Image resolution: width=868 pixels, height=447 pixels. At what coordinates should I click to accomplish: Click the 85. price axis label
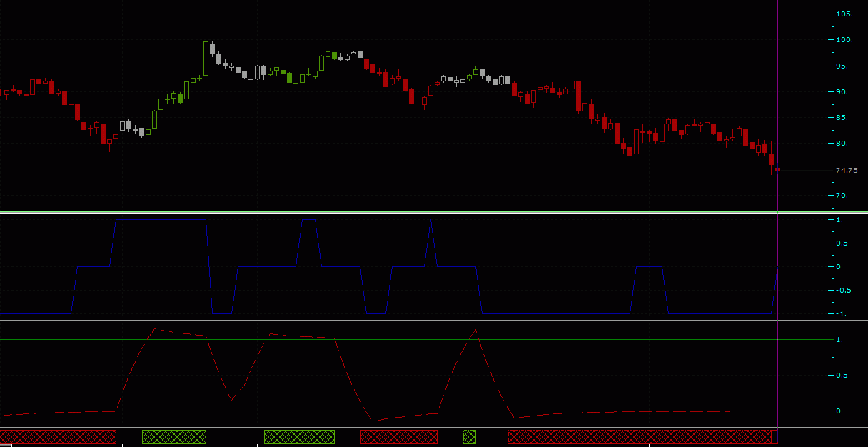pyautogui.click(x=842, y=118)
